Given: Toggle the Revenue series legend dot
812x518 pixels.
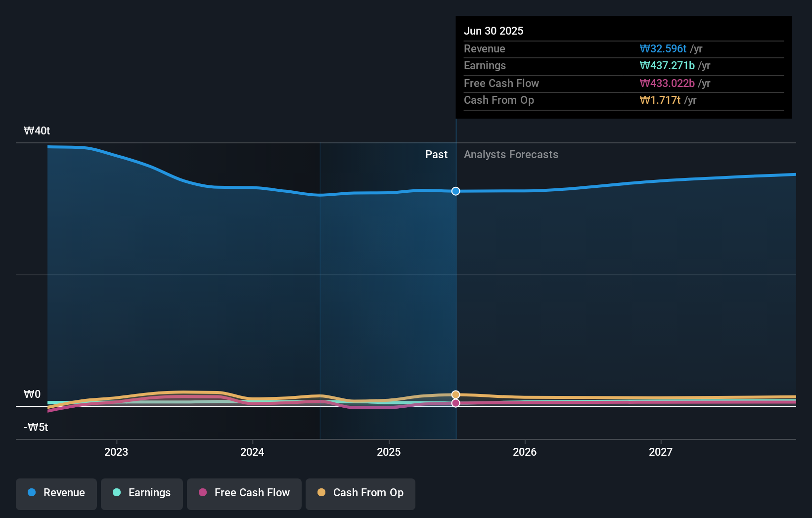Looking at the screenshot, I should tap(32, 492).
